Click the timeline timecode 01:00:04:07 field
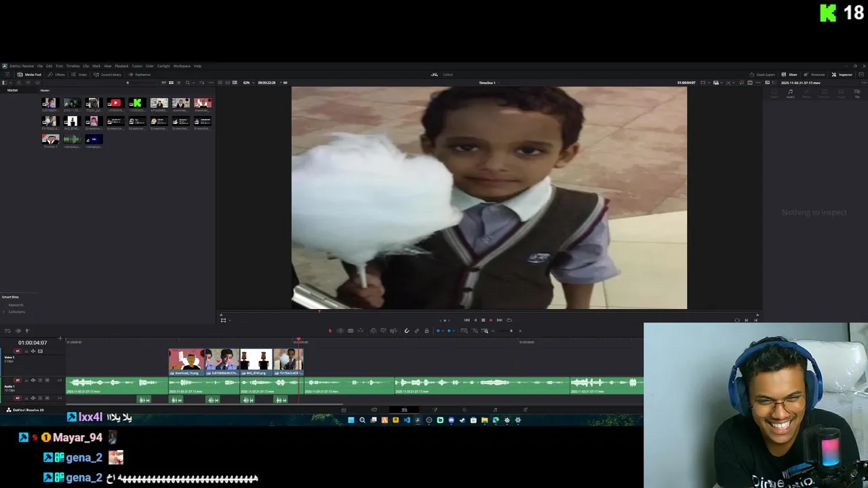868x488 pixels. tap(33, 343)
